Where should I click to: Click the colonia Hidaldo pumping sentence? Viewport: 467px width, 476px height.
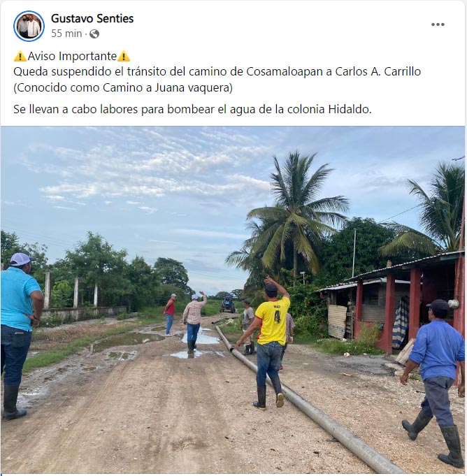pos(192,109)
